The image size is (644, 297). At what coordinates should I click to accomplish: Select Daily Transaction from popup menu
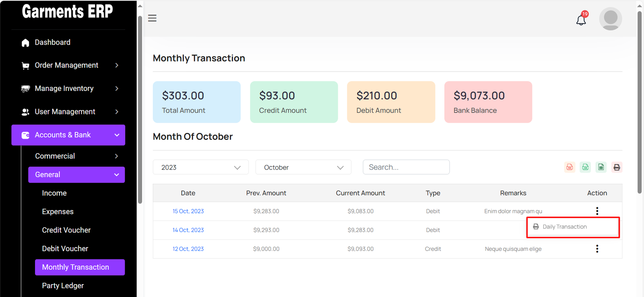(564, 227)
